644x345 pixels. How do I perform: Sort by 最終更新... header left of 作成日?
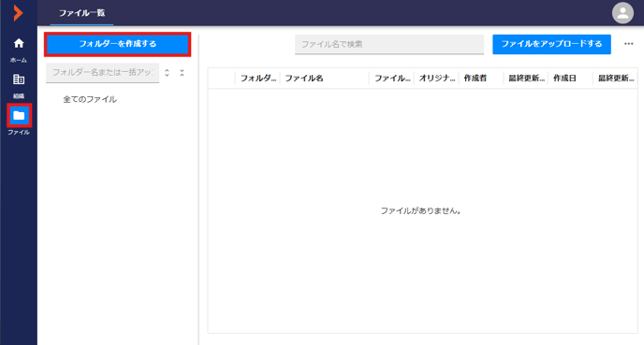[526, 79]
